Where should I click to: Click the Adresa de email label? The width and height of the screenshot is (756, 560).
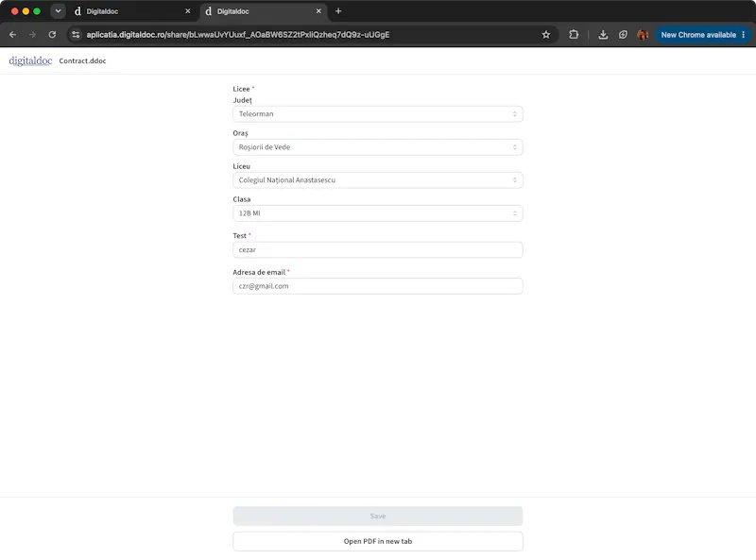[259, 272]
